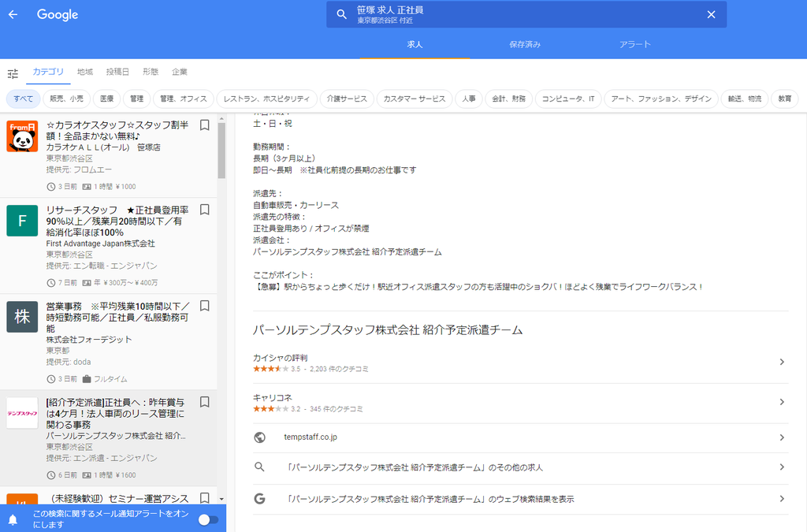Click the back arrow to return
This screenshot has width=807, height=532.
click(x=13, y=14)
